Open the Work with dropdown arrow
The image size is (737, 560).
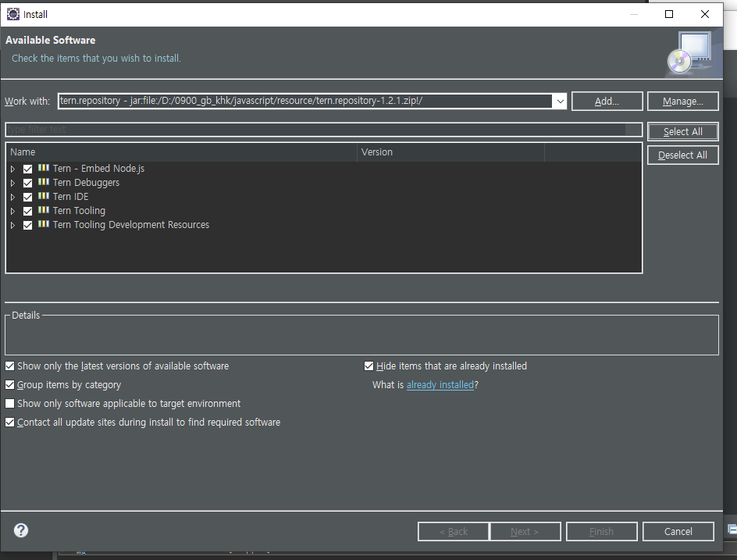(560, 101)
